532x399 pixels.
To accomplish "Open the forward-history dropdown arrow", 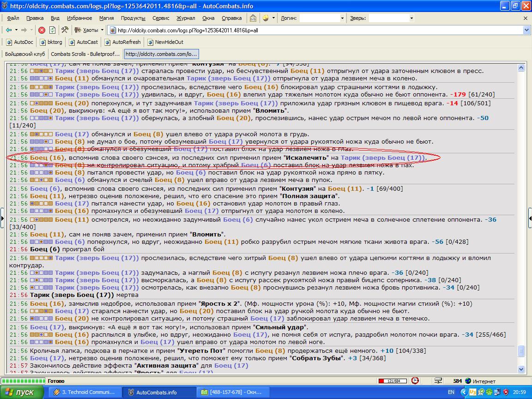I will (31, 30).
